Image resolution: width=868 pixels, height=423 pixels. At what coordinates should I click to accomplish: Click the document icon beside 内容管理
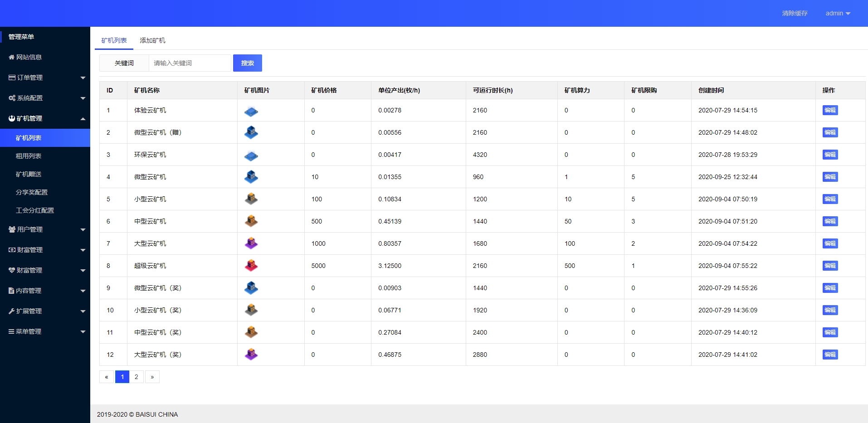pyautogui.click(x=11, y=291)
